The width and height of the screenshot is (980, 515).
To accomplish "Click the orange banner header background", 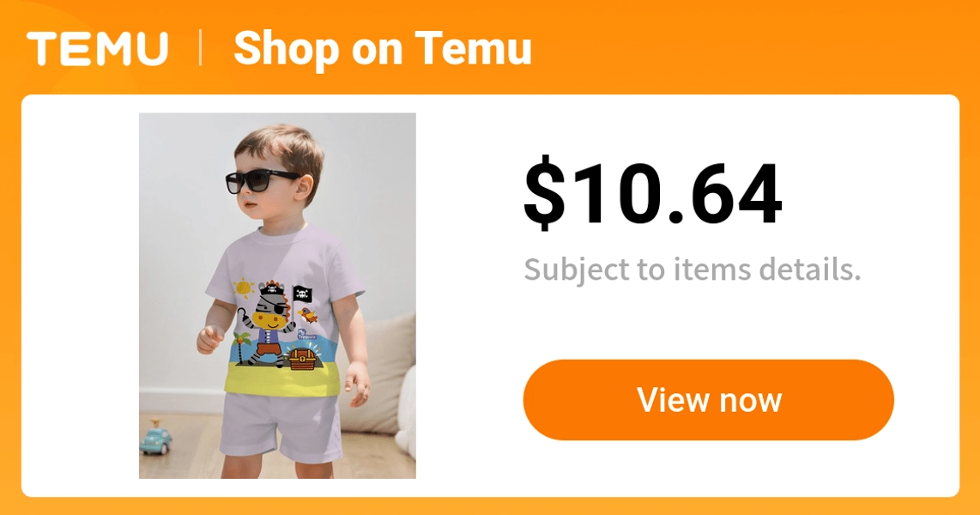I will (x=750, y=47).
